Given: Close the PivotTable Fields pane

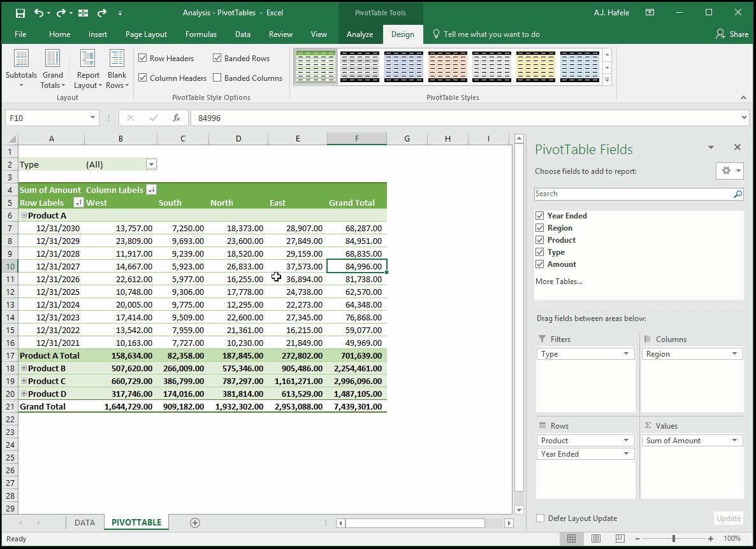Looking at the screenshot, I should pyautogui.click(x=738, y=147).
